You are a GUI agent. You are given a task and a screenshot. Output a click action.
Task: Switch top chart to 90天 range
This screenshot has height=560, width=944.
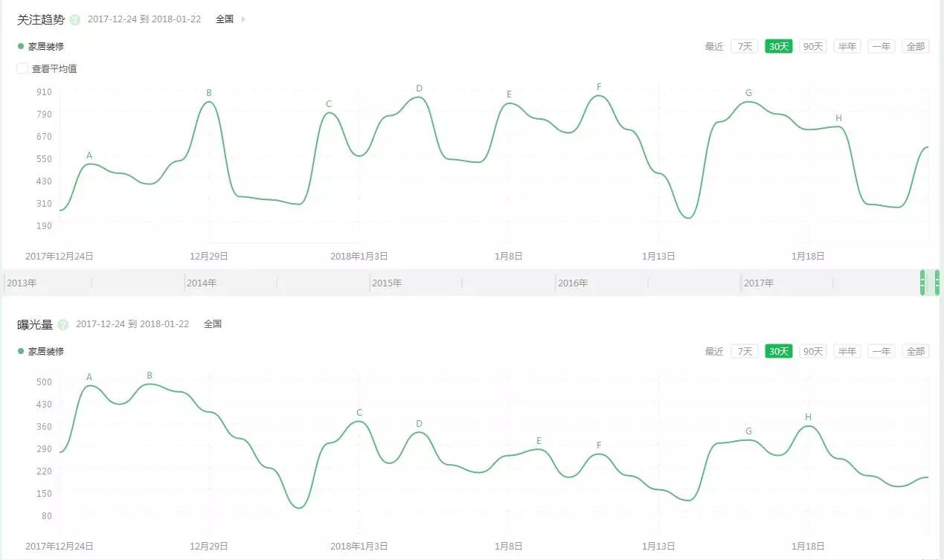(813, 46)
